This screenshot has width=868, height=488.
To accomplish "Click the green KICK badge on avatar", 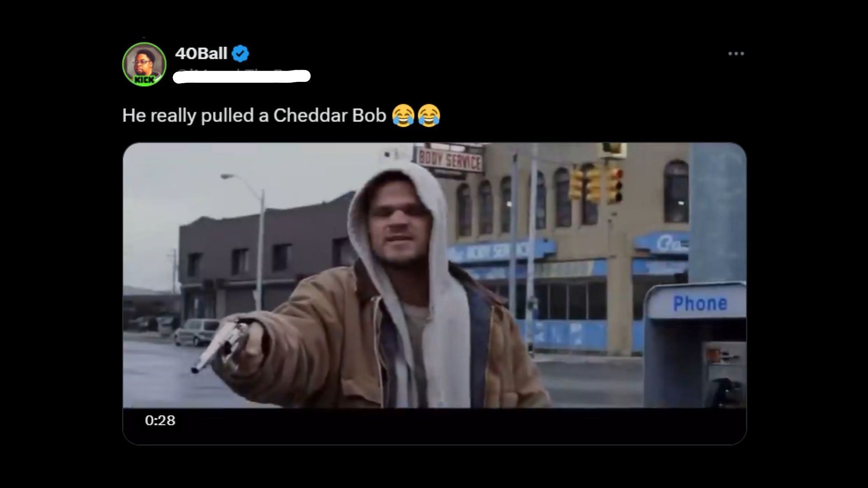I will click(x=145, y=80).
